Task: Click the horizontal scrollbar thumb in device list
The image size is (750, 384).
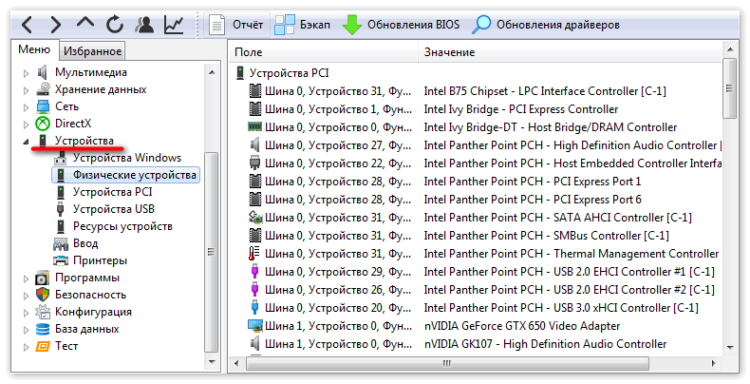Action: (447, 363)
